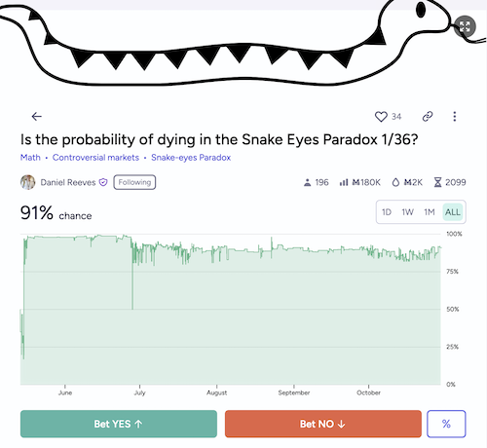Toggle the Following button
This screenshot has width=487, height=448.
134,182
